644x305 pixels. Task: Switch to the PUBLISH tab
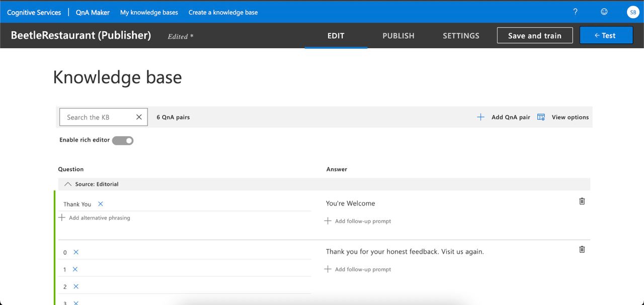398,36
